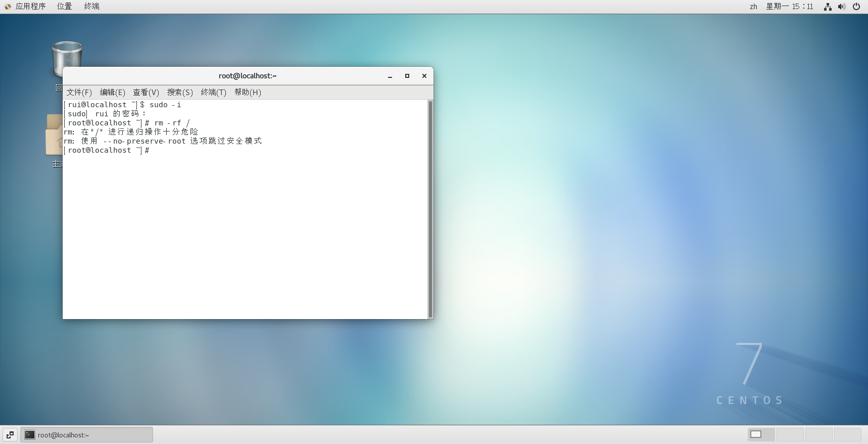
Task: Click the 'sudo -i' command line
Action: tap(122, 105)
